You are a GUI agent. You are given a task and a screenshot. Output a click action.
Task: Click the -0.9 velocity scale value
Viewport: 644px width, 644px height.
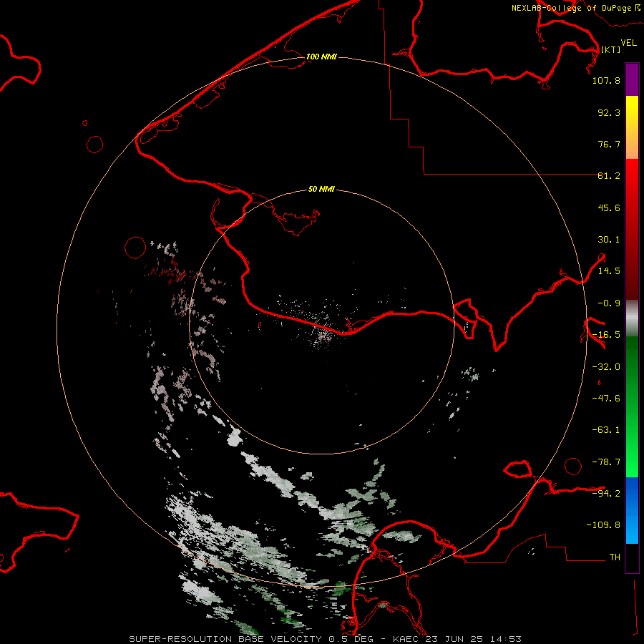[609, 303]
